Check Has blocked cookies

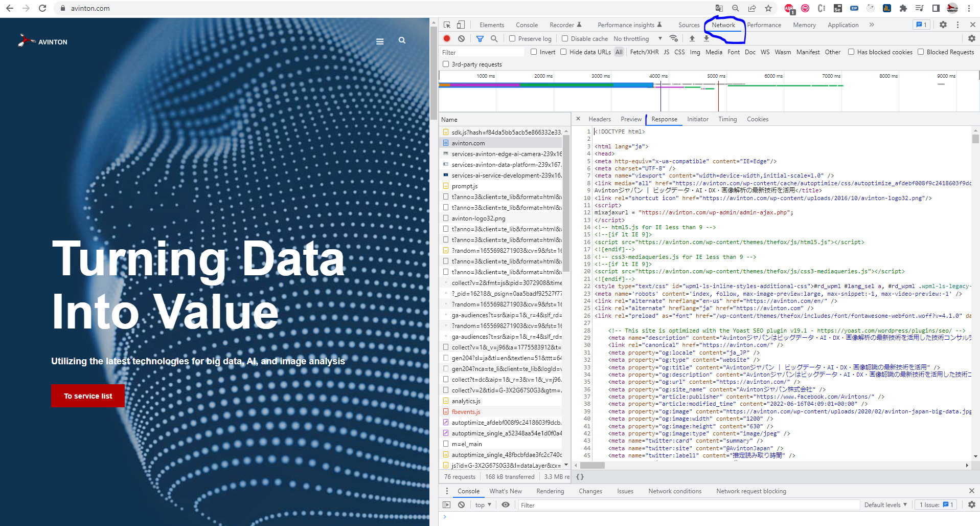point(851,52)
